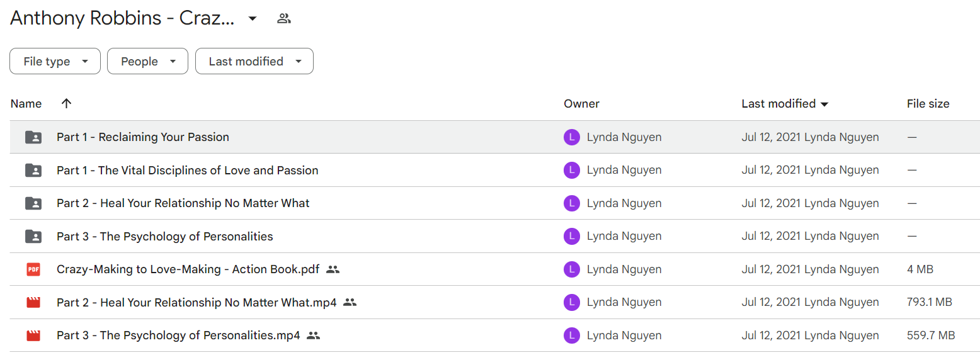The width and height of the screenshot is (980, 355).
Task: Click Lynda Nguyen avatar in first row
Action: 571,137
